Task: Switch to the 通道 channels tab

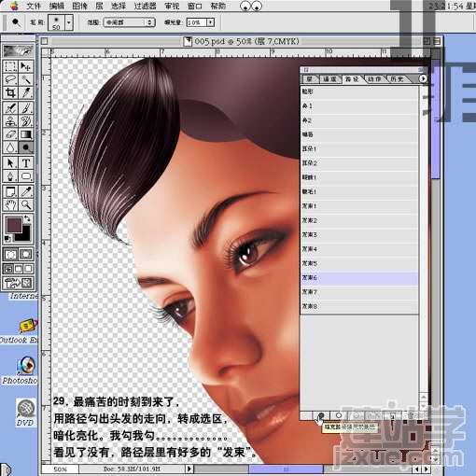Action: 329,79
